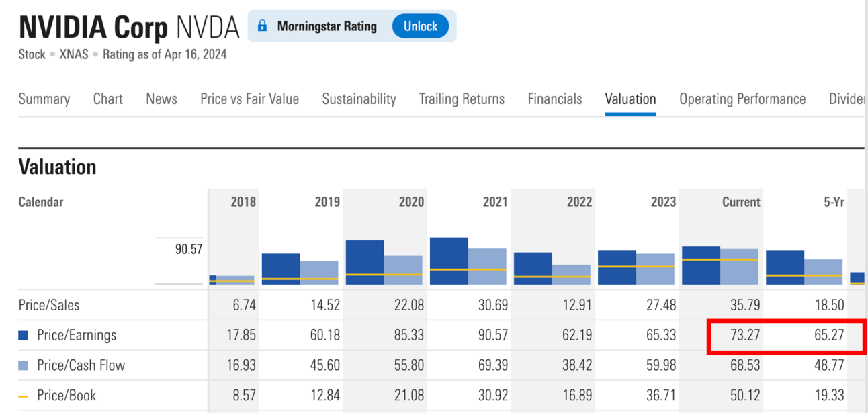Click 2018 Price/Book value 8.57
The height and width of the screenshot is (413, 868).
(x=245, y=396)
